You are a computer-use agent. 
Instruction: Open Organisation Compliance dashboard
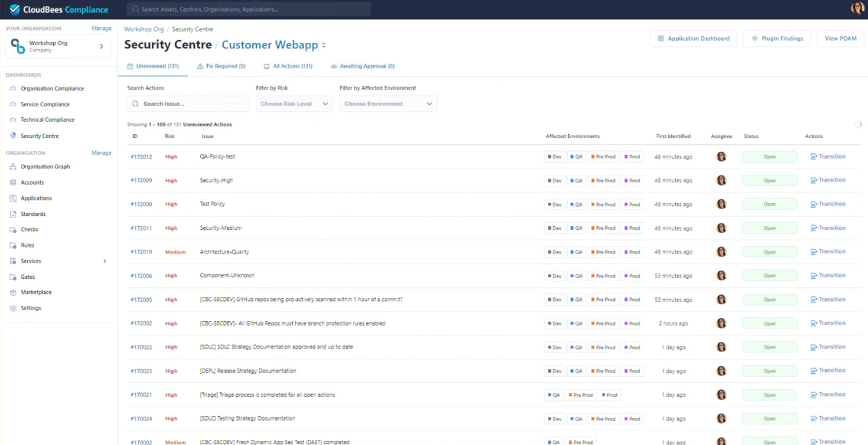pos(52,89)
